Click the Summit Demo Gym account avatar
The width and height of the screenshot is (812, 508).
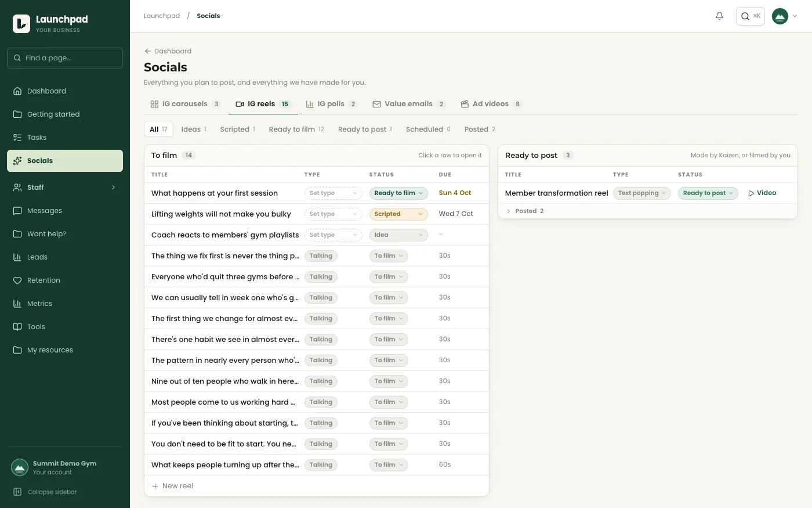coord(20,467)
